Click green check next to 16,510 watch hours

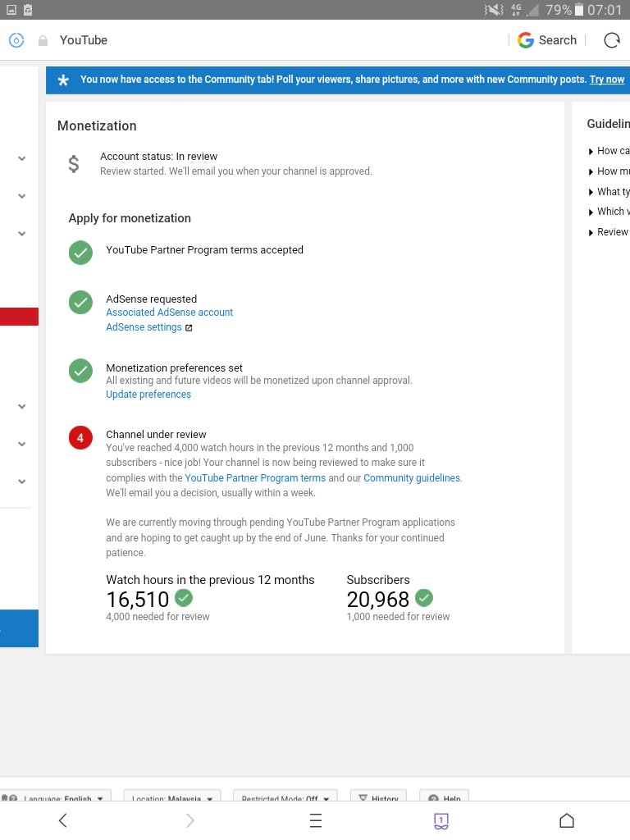pyautogui.click(x=184, y=598)
